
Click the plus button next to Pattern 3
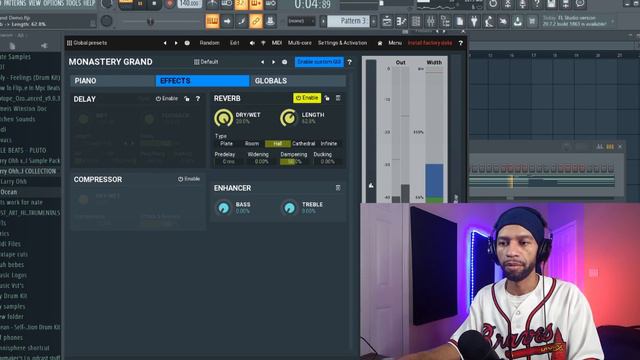pyautogui.click(x=373, y=21)
